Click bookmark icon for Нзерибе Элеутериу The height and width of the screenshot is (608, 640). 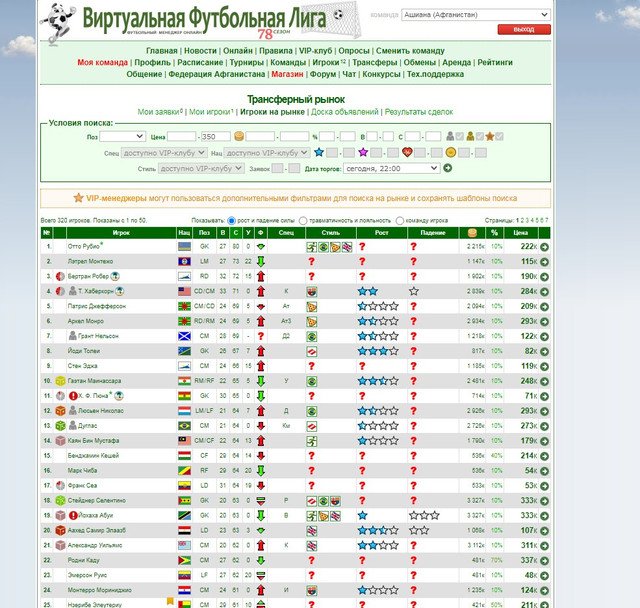[x=170, y=601]
